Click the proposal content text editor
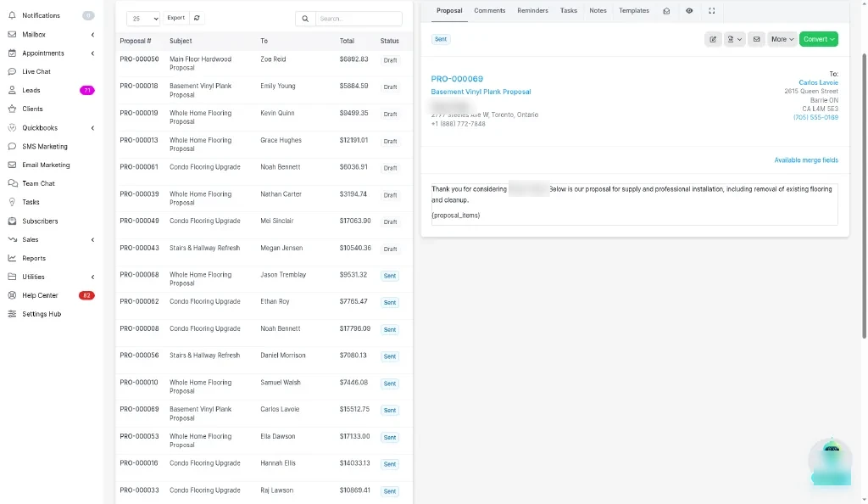Screen dimensions: 868x504 pyautogui.click(x=634, y=204)
